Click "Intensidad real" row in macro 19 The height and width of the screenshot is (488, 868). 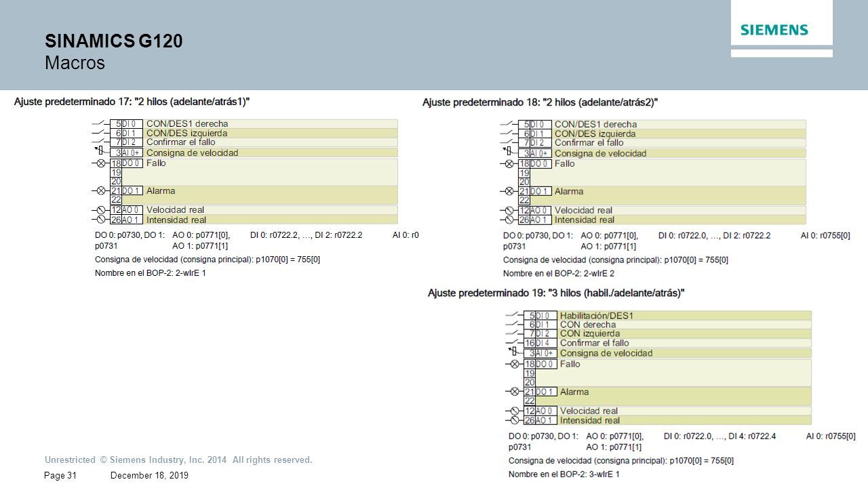point(667,420)
